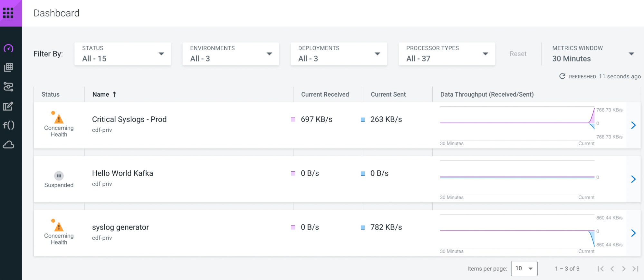This screenshot has width=644, height=280.
Task: Expand Critical Syslogs - Prod row chevron
Action: (x=633, y=125)
